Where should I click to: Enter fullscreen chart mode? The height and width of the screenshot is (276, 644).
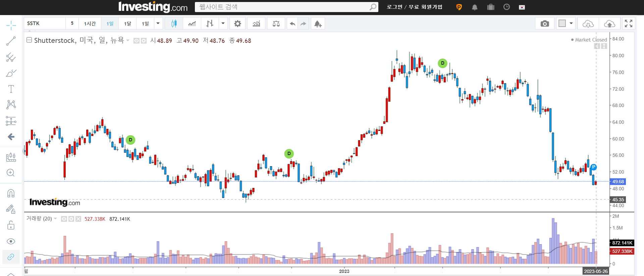[x=629, y=23]
